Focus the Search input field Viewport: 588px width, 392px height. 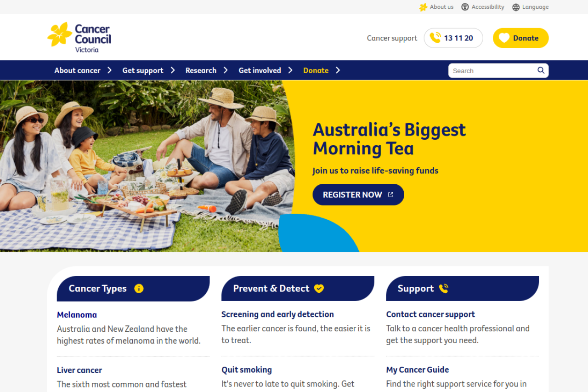(492, 70)
